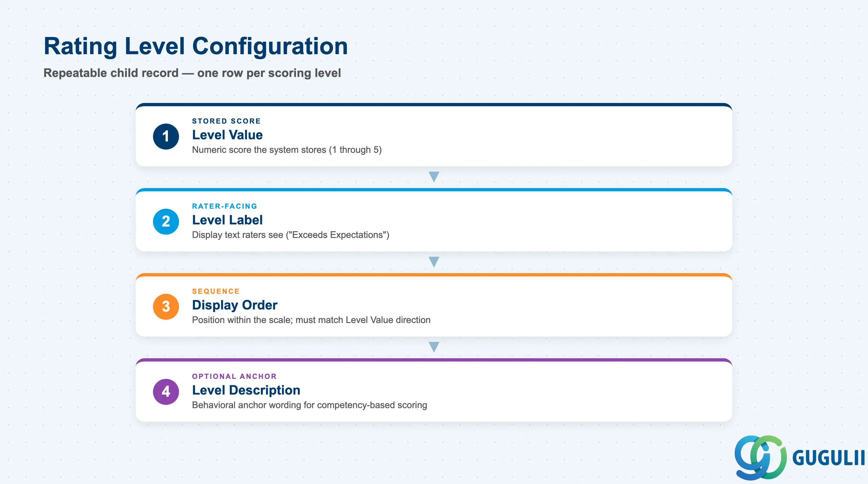
Task: Click 'Behavioral anchor wording' description text
Action: (310, 405)
